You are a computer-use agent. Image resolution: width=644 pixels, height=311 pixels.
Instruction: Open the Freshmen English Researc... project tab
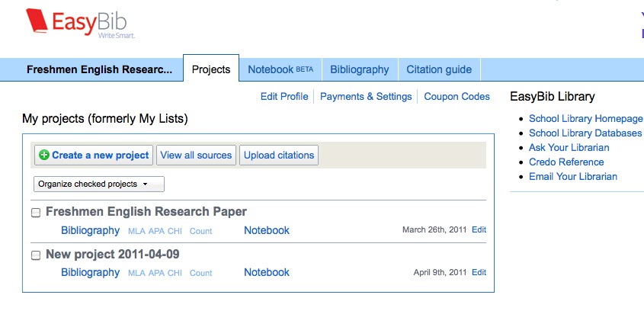tap(99, 69)
